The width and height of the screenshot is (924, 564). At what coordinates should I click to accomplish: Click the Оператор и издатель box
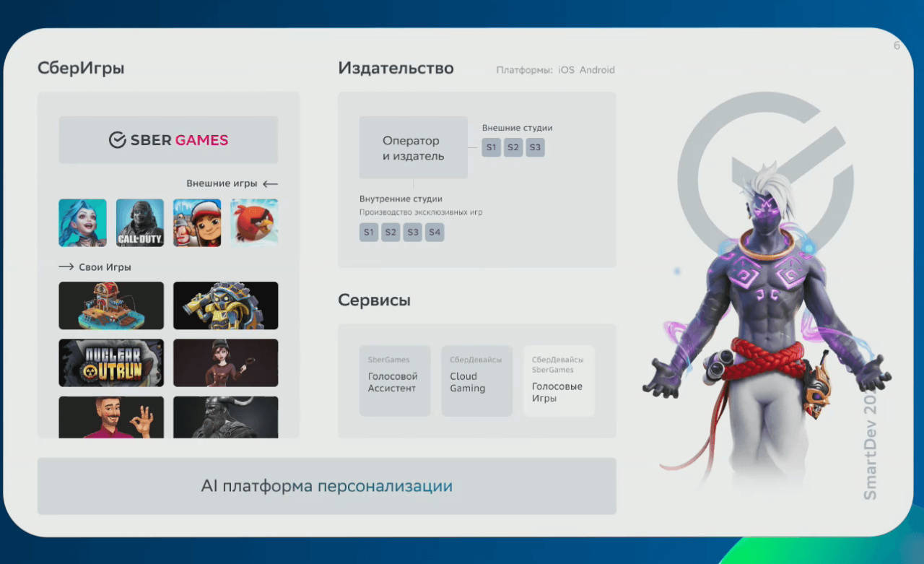point(413,148)
